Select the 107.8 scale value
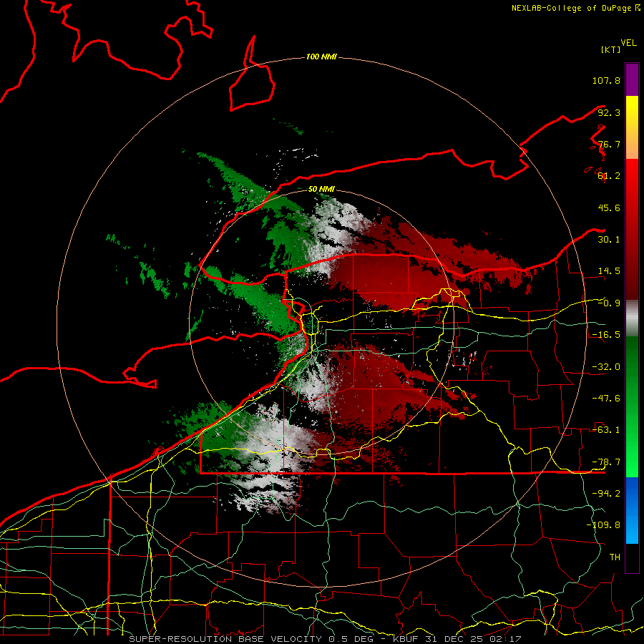Viewport: 644px width, 644px height. (x=606, y=80)
